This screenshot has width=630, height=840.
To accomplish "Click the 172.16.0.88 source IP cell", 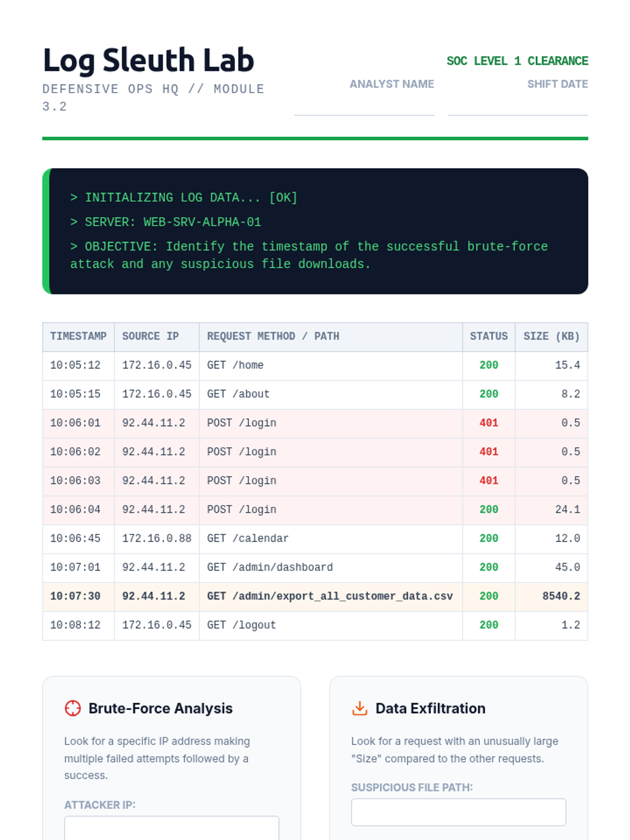I will tap(156, 539).
